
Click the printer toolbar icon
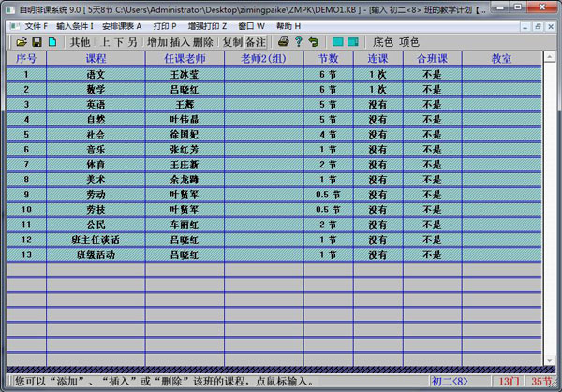(x=283, y=42)
